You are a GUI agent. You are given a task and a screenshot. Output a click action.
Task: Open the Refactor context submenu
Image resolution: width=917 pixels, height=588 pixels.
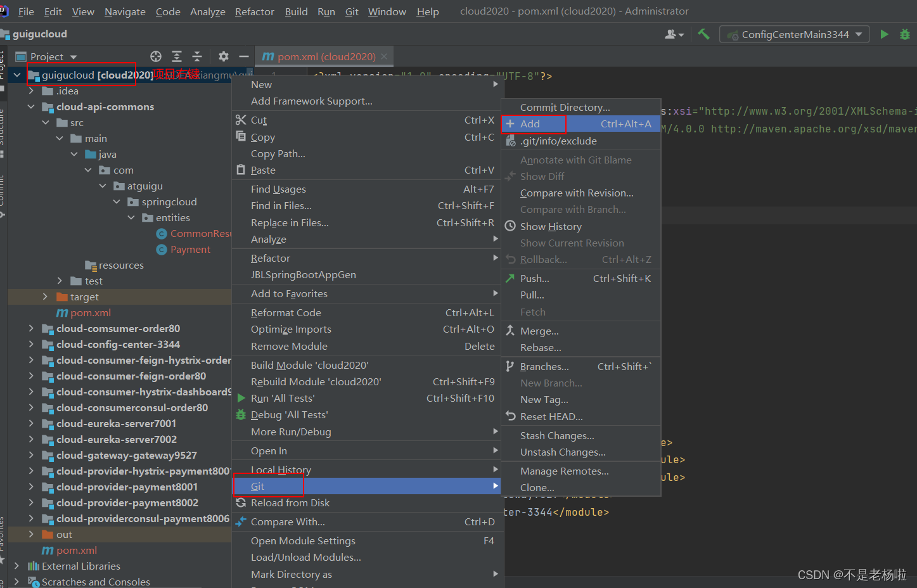coord(368,258)
